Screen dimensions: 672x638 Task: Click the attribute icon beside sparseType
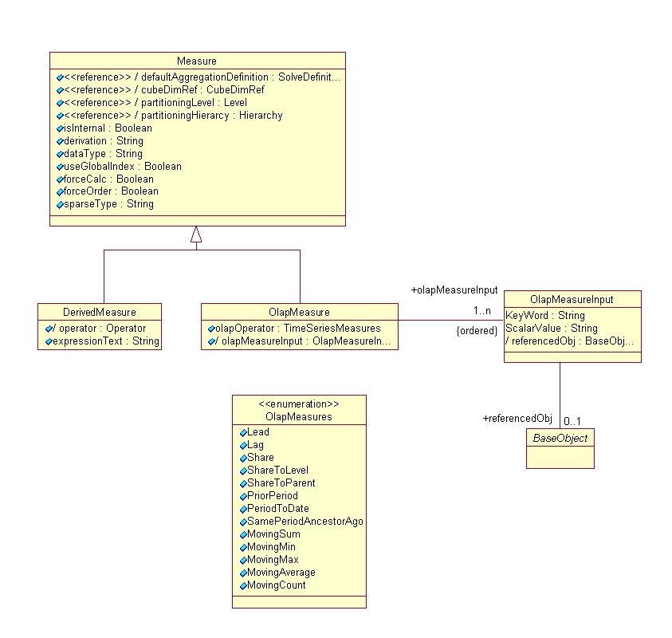tap(60, 204)
